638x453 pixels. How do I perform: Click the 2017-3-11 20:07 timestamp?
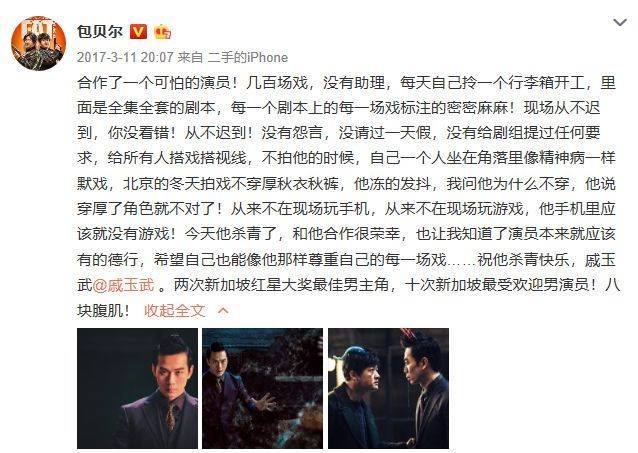click(125, 57)
